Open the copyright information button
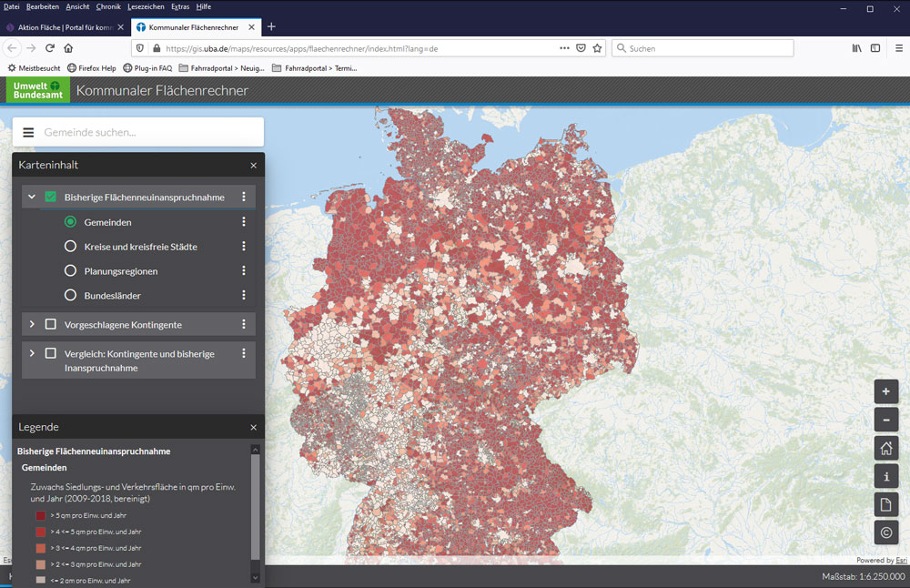This screenshot has width=910, height=588. (x=885, y=532)
